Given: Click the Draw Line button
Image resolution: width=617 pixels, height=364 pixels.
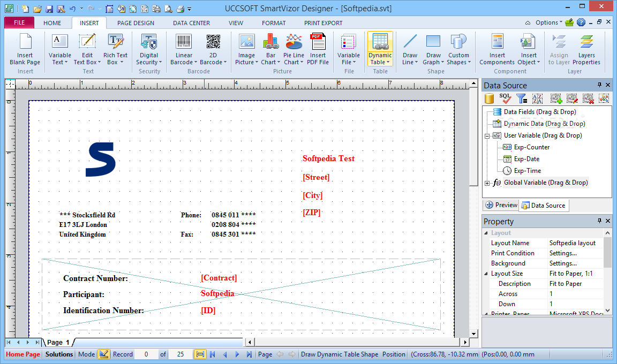Looking at the screenshot, I should click(x=410, y=50).
